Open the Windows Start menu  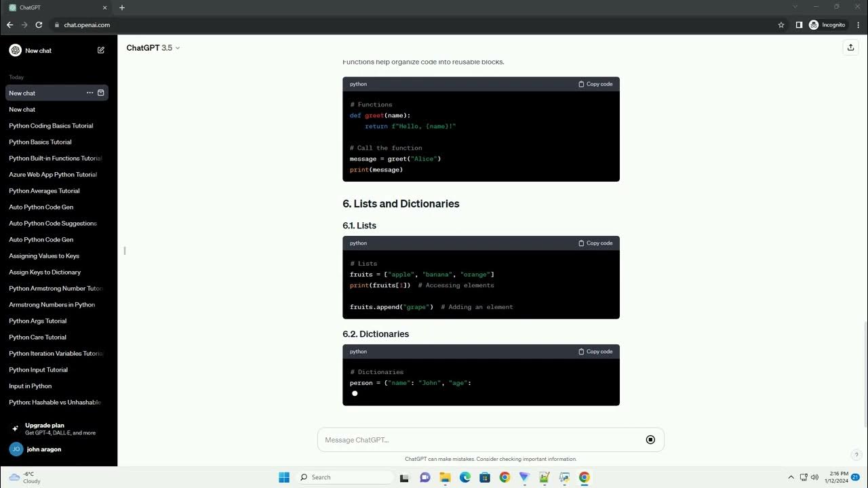coord(284,477)
